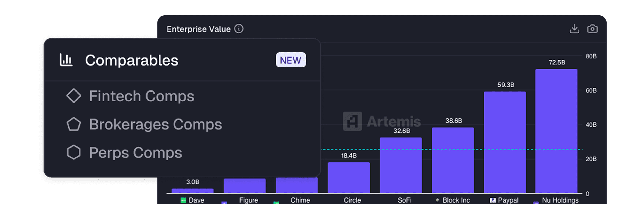Viewport: 644px width, 204px height.
Task: Click the Comparables bar chart icon
Action: click(66, 60)
